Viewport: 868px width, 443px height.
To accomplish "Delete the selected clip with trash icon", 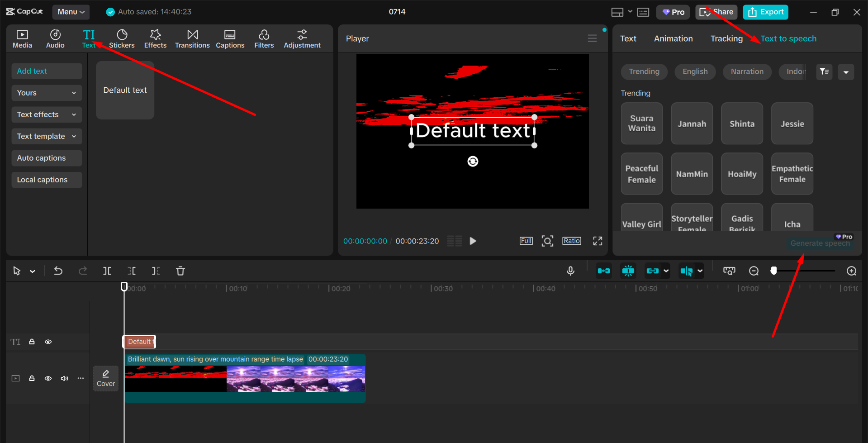I will point(180,271).
